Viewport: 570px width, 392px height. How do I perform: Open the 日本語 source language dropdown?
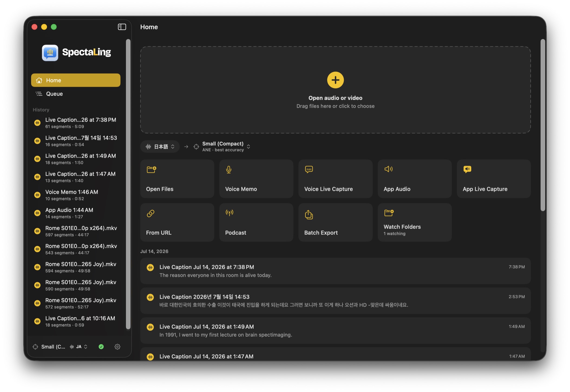160,146
